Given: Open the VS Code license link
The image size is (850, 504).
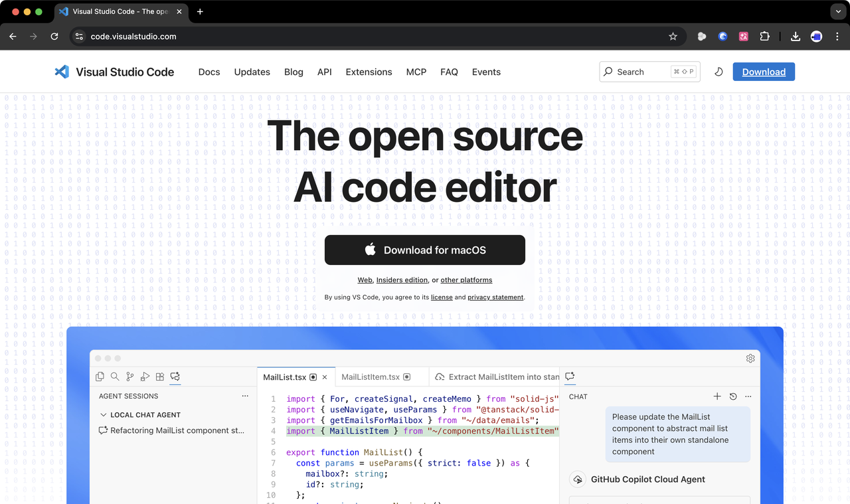Looking at the screenshot, I should click(442, 297).
